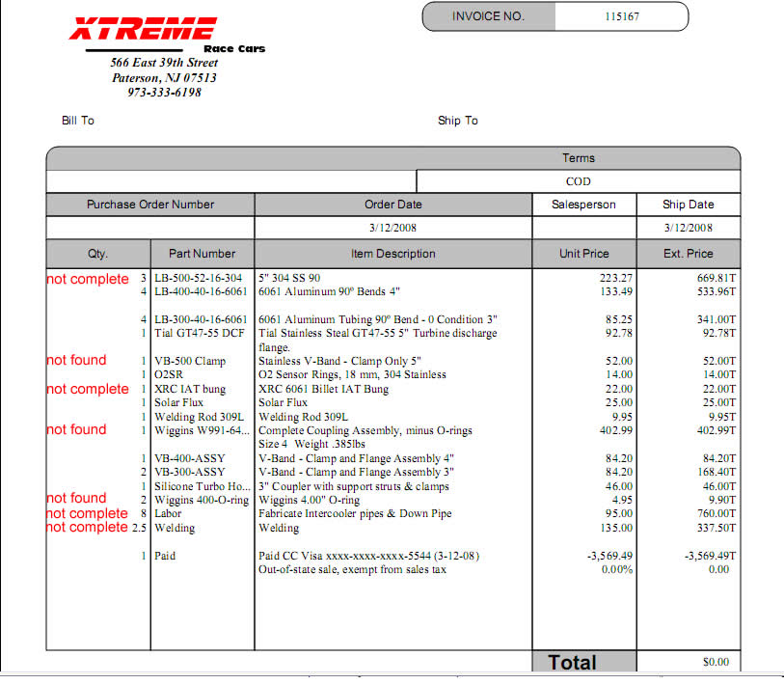Select the Item Description column header
Image resolution: width=784 pixels, height=684 pixels.
pos(392,254)
